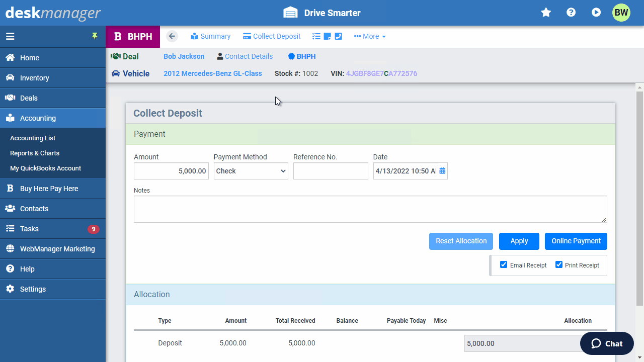Click the star favorites icon in the header
The image size is (644, 362).
[546, 13]
